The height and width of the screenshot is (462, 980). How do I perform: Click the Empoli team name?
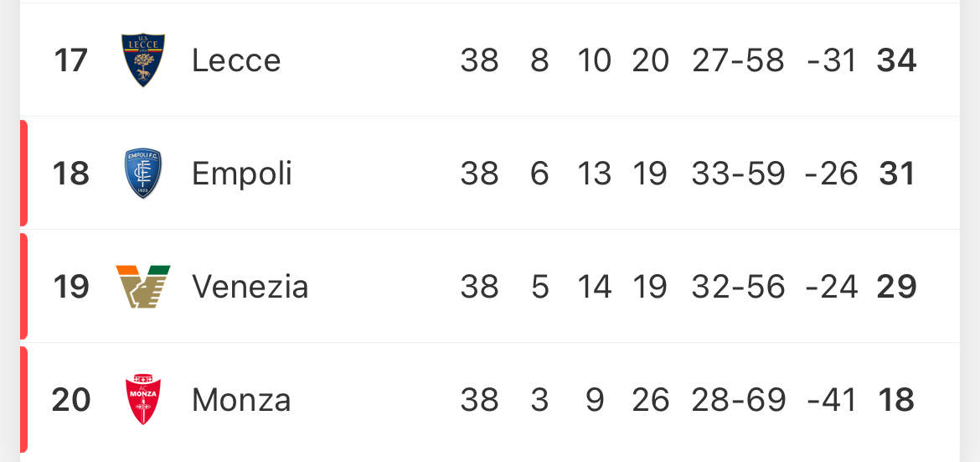click(x=242, y=174)
